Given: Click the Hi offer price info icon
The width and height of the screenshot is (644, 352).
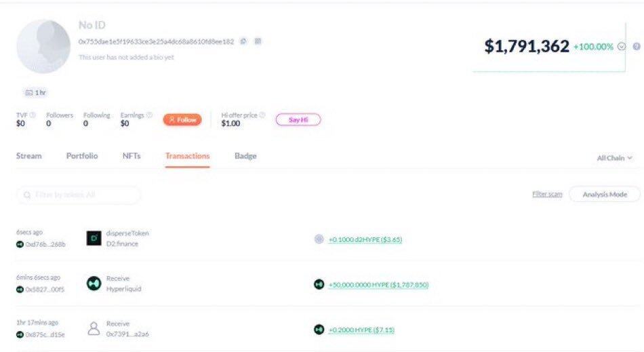Looking at the screenshot, I should pos(262,115).
